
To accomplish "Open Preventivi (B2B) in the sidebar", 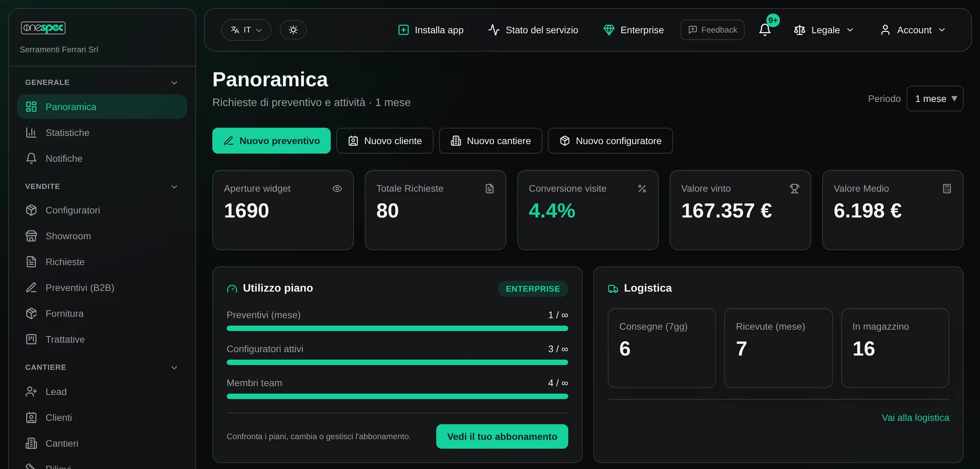I will coord(102,288).
